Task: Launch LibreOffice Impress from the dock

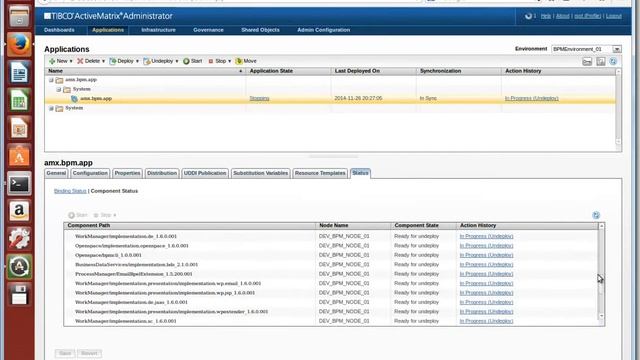Action: tap(19, 128)
